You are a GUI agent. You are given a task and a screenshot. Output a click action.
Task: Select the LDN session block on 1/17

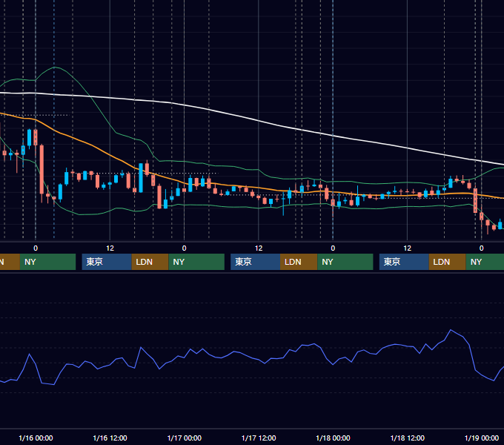[x=299, y=262]
